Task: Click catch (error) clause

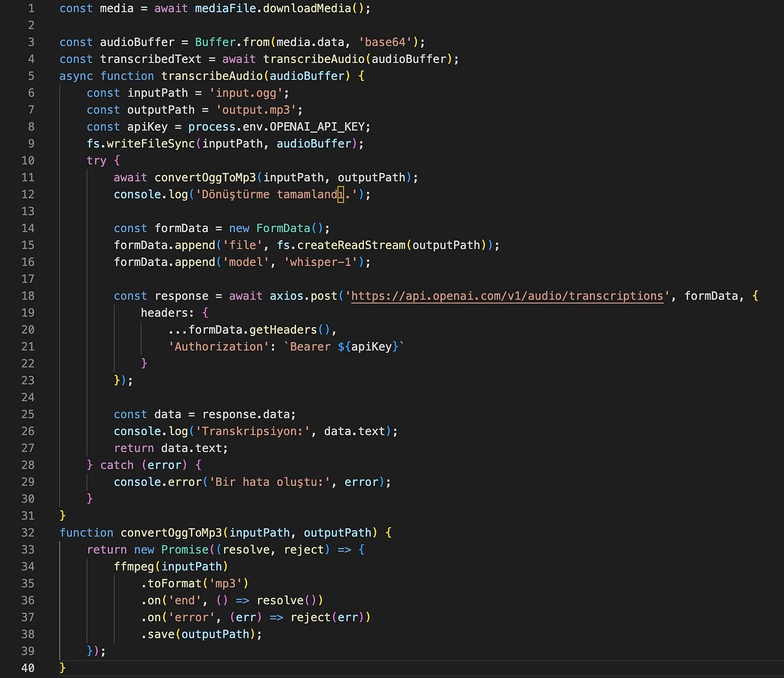Action: pos(144,465)
